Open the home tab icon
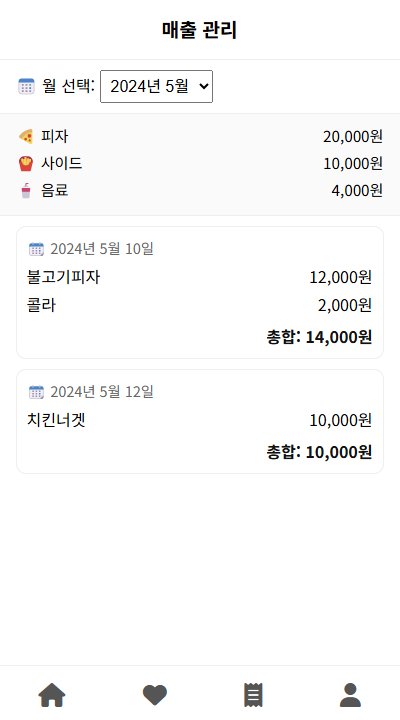Viewport: 400px width, 720px height. coord(52,695)
